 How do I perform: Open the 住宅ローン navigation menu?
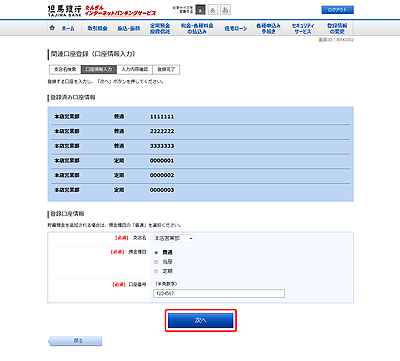[x=236, y=29]
